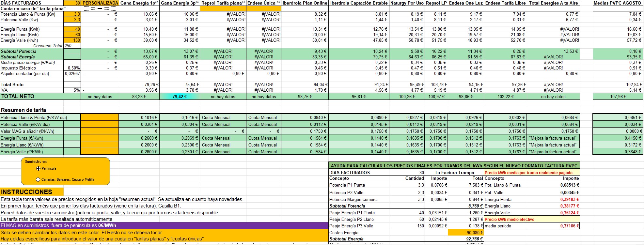Image resolution: width=644 pixels, height=245 pixels.
Task: Click the IVA 5% rate cell
Action: (x=72, y=90)
